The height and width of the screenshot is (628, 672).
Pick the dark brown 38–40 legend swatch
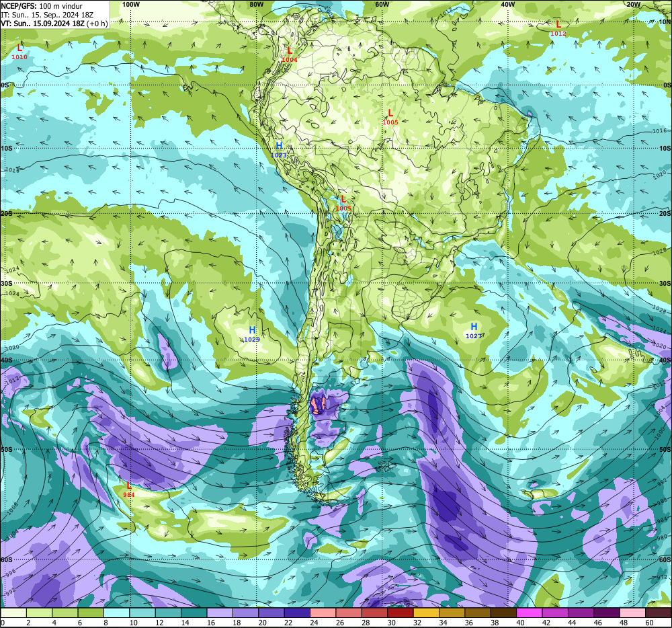pyautogui.click(x=503, y=613)
